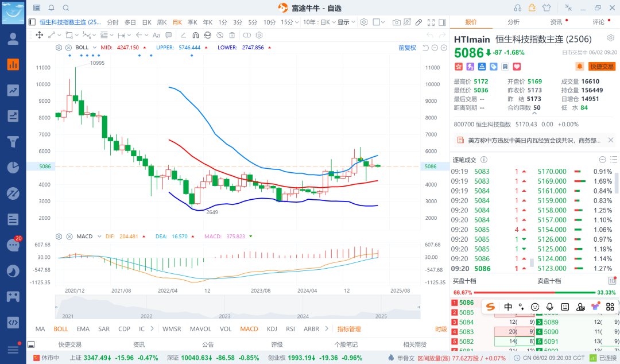Open the sidebar messages icon with 20 badge
620x364 pixels.
pyautogui.click(x=13, y=245)
